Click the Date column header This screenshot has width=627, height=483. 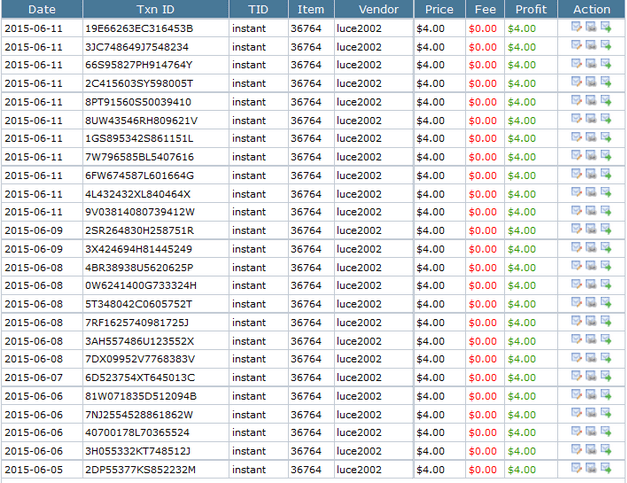coord(42,9)
